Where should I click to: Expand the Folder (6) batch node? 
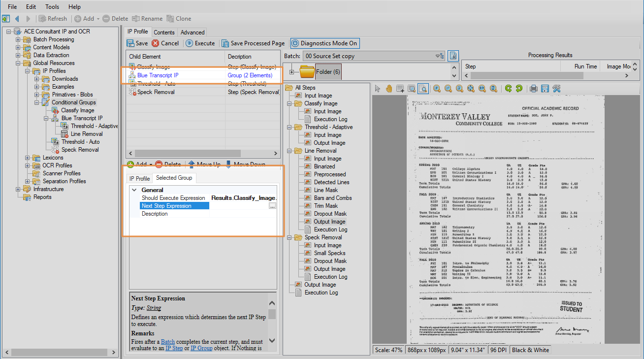click(x=292, y=72)
